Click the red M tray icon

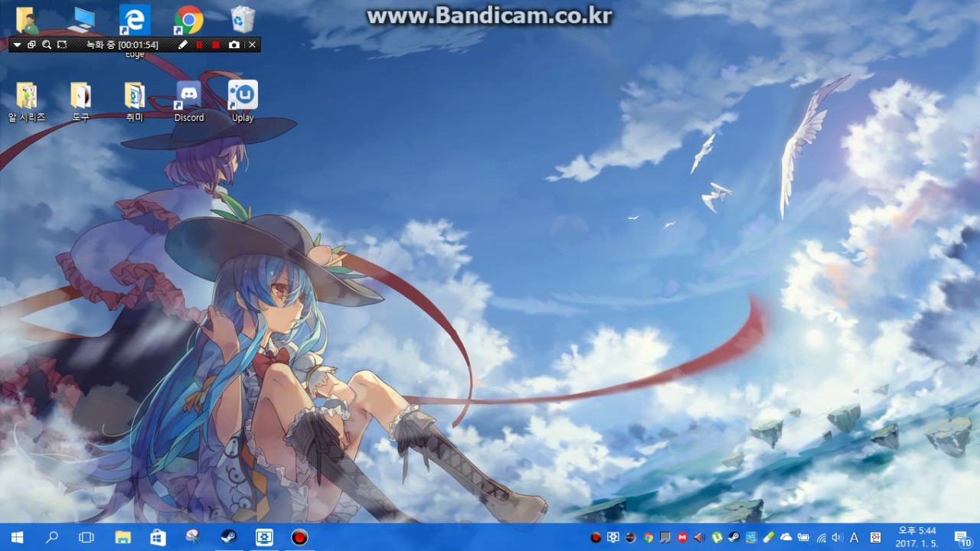[682, 537]
